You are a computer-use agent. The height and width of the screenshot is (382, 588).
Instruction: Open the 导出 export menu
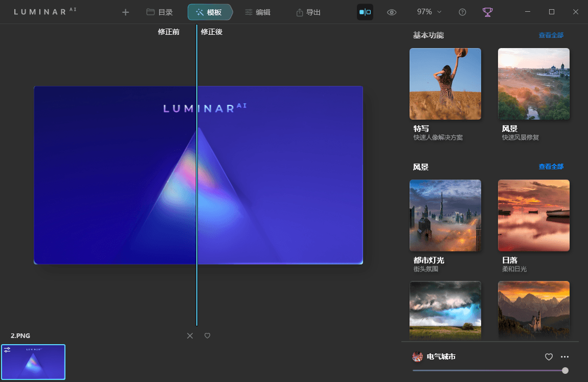(x=308, y=12)
